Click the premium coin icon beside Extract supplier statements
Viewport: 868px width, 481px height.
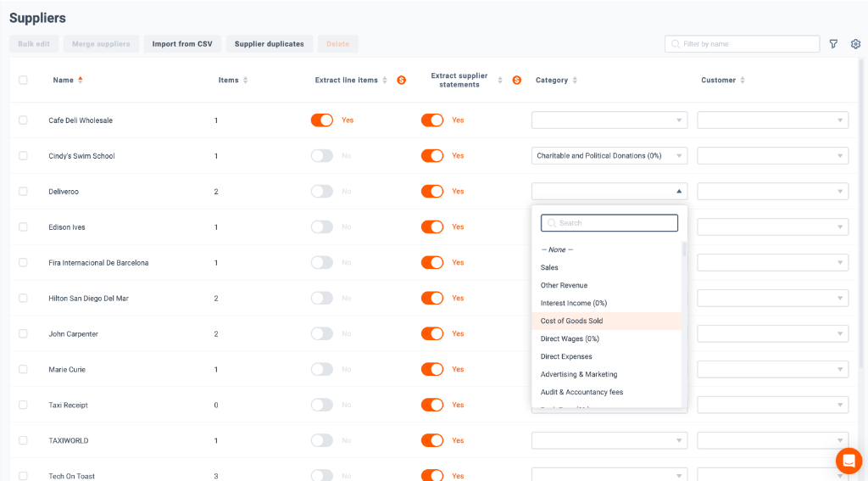[516, 81]
